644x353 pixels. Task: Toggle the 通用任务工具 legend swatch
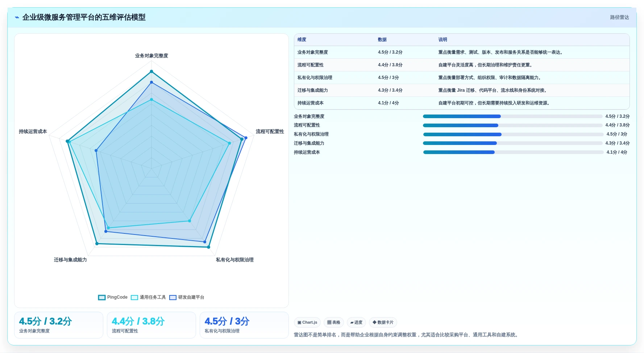coord(134,298)
